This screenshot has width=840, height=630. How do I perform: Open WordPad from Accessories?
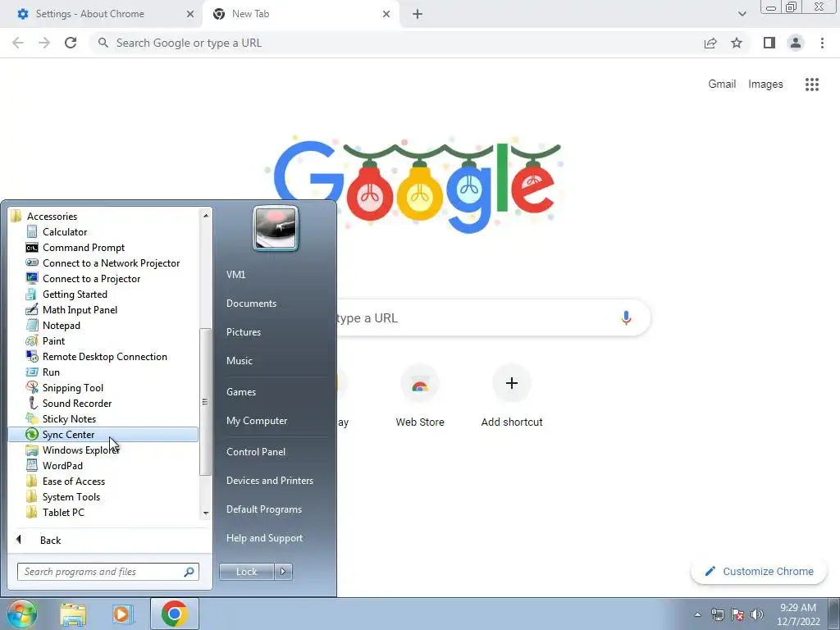(x=62, y=466)
